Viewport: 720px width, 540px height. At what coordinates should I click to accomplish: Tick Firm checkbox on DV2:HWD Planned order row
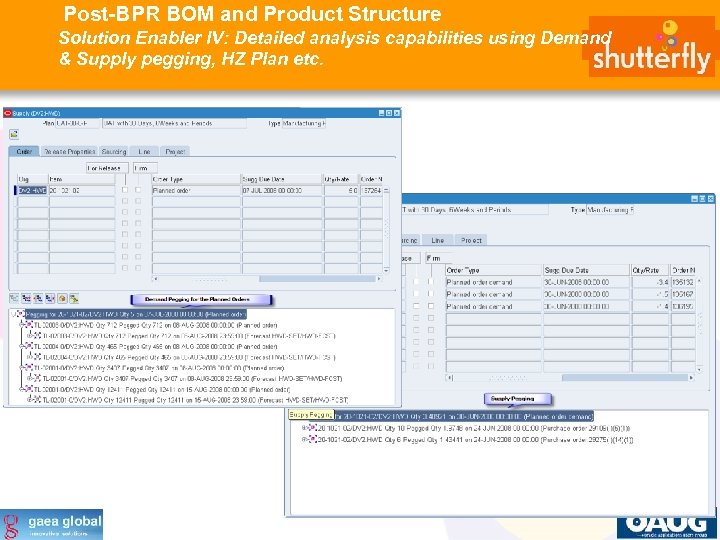click(138, 190)
